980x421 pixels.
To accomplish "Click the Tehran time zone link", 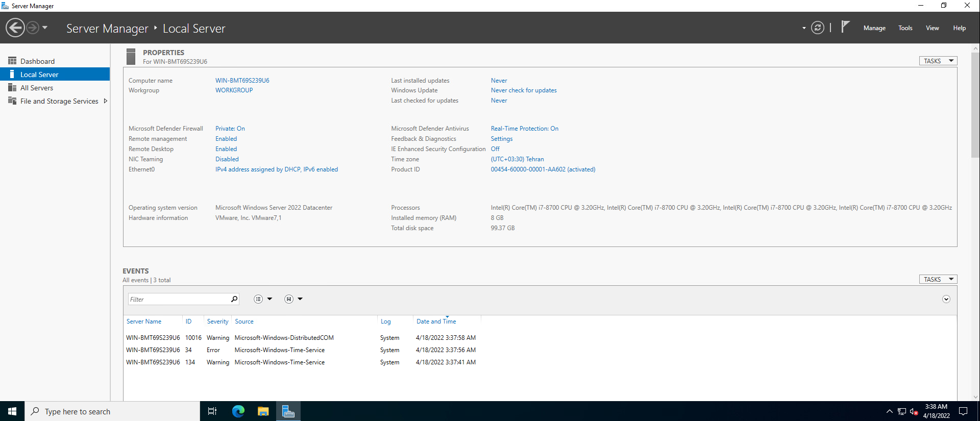I will coord(518,159).
